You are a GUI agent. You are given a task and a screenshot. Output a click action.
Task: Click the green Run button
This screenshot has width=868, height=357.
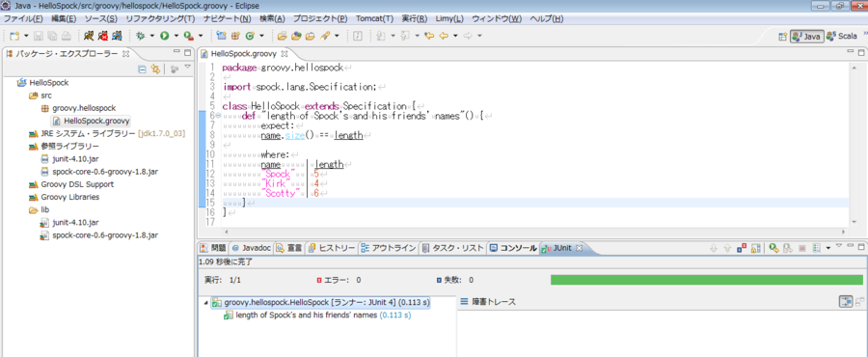(x=164, y=36)
